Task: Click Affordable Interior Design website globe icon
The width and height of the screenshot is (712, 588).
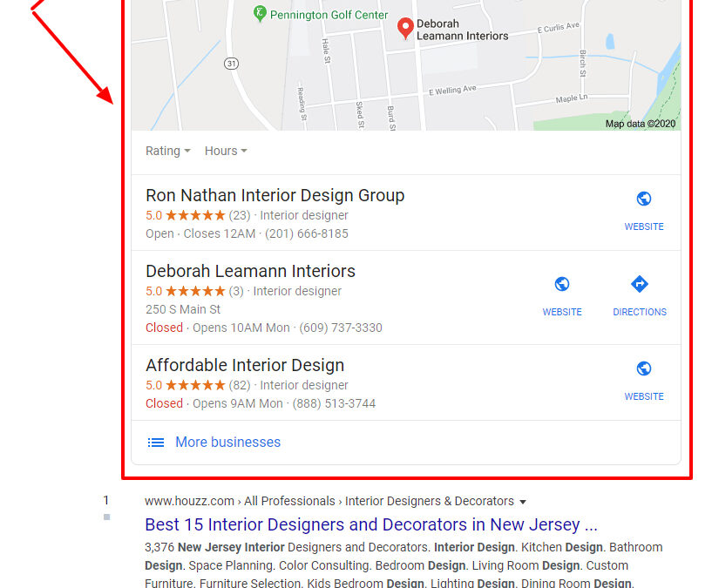Action: coord(643,368)
